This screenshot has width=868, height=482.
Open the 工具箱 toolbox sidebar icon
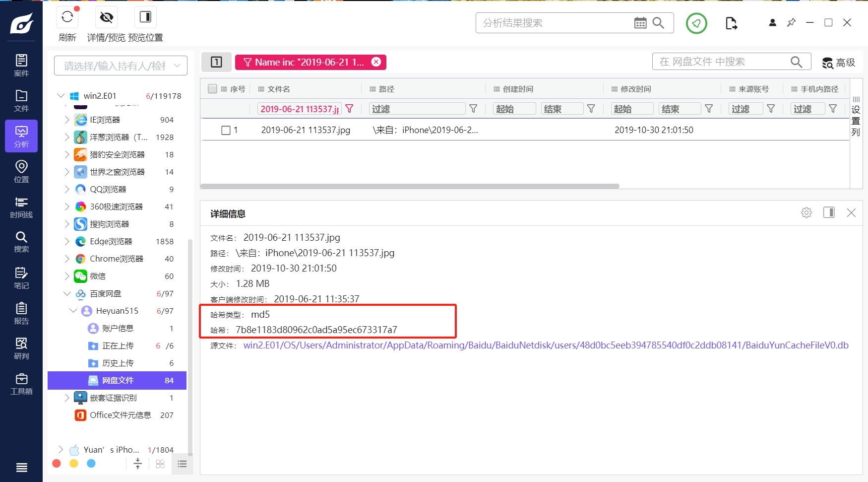(21, 384)
